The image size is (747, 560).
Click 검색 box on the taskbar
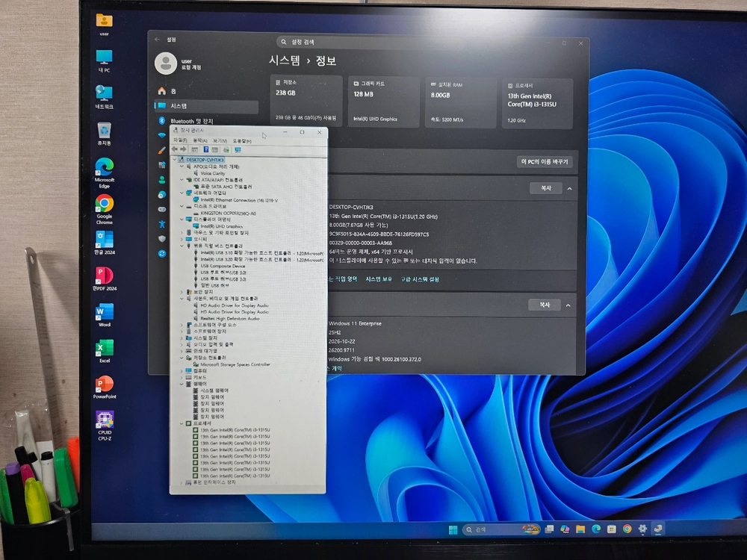point(500,529)
